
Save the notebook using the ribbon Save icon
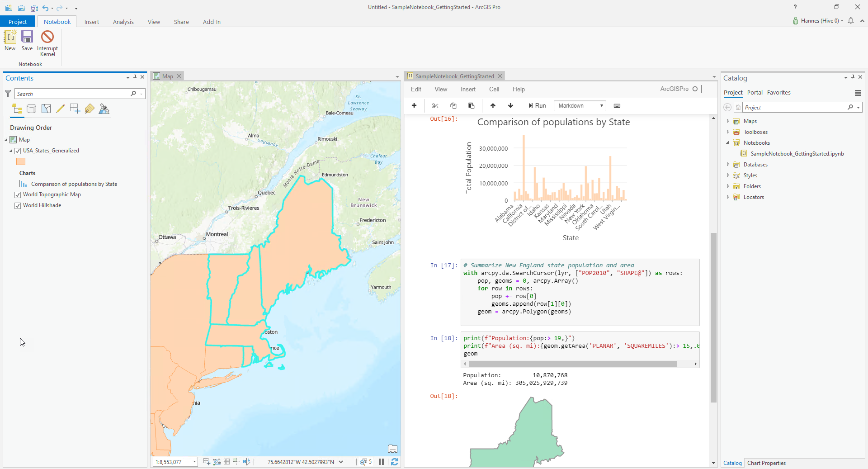pyautogui.click(x=27, y=37)
